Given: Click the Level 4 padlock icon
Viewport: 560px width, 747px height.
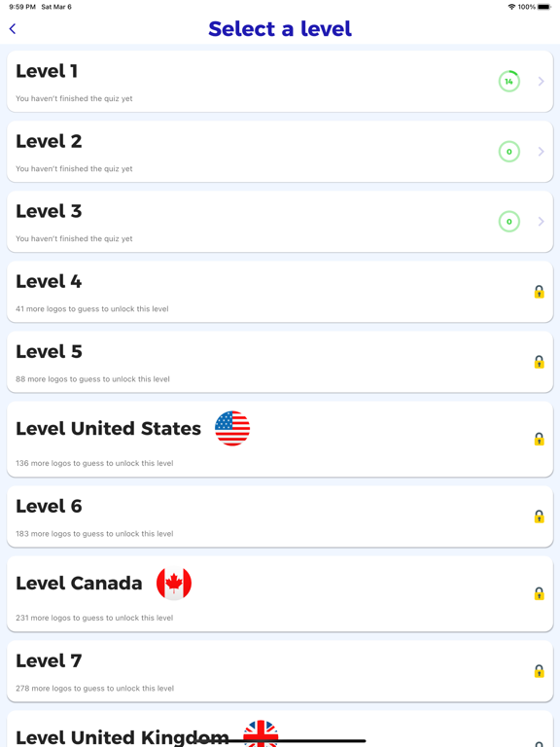Looking at the screenshot, I should pyautogui.click(x=539, y=292).
